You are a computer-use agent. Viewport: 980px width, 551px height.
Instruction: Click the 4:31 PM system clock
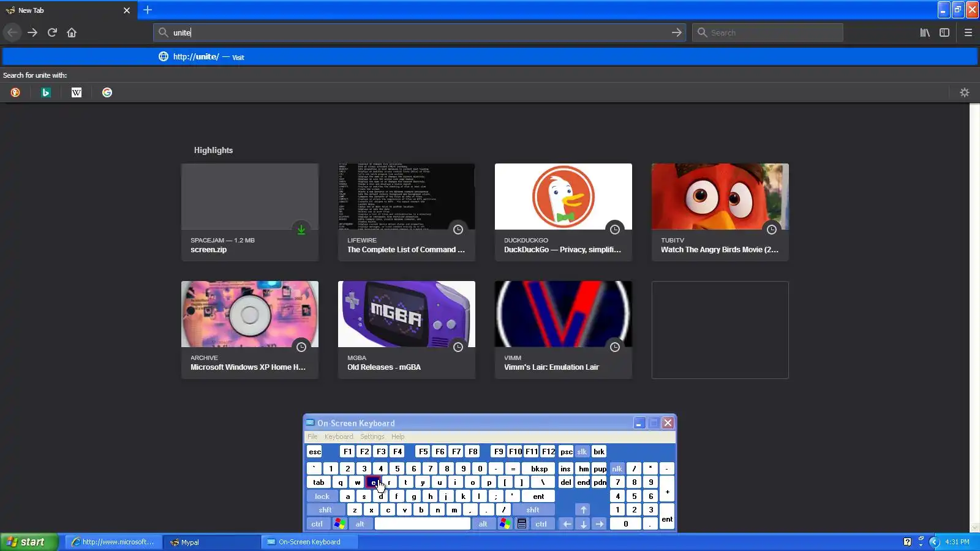coord(957,542)
